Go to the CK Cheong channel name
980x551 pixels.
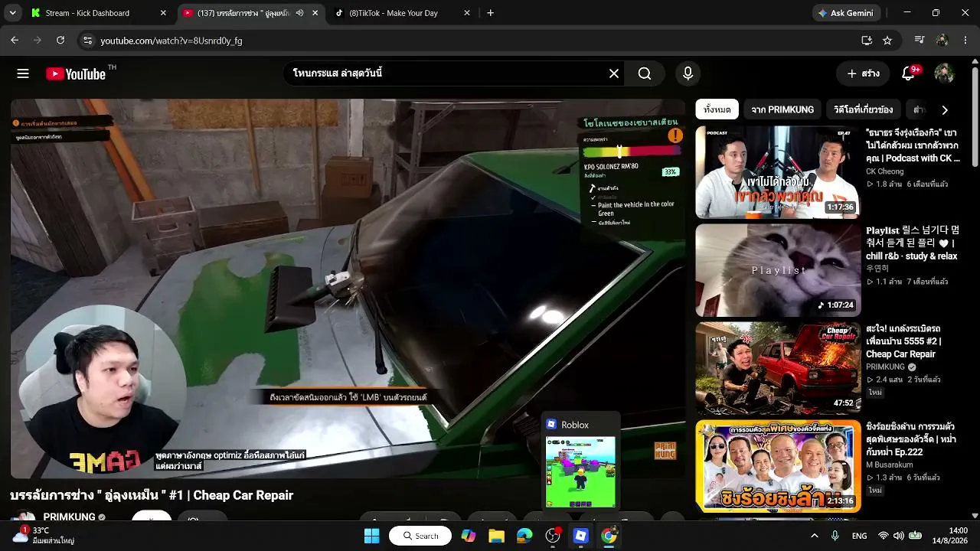click(884, 171)
